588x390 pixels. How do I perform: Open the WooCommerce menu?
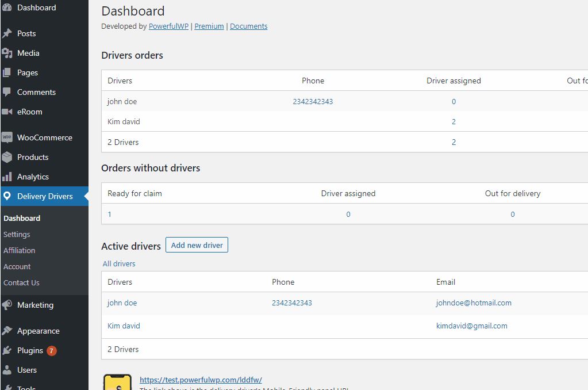pyautogui.click(x=44, y=137)
